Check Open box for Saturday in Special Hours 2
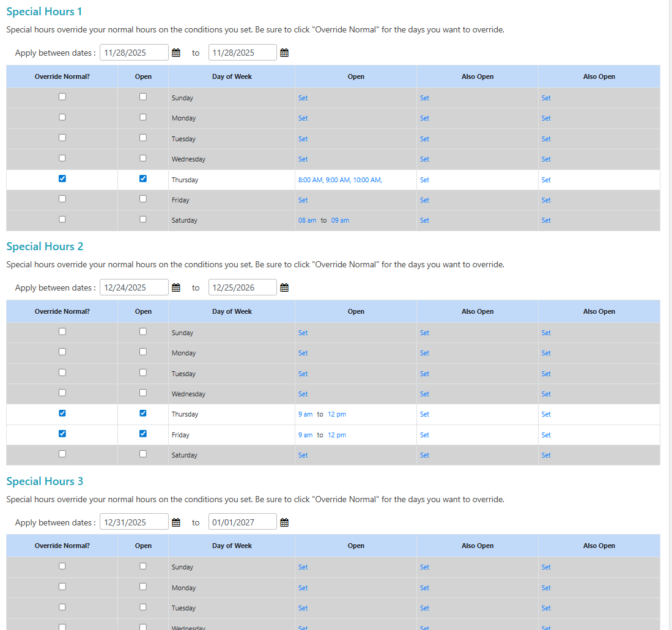The height and width of the screenshot is (630, 672). (143, 454)
